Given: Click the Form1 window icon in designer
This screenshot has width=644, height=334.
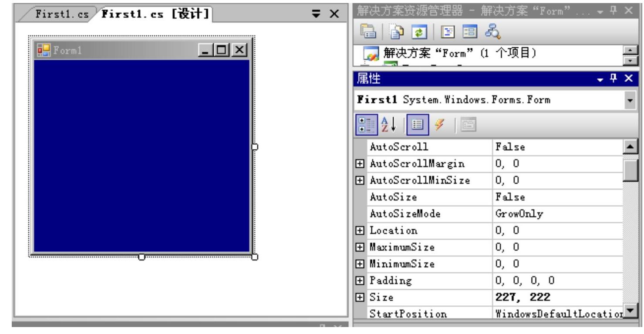Looking at the screenshot, I should coord(43,50).
